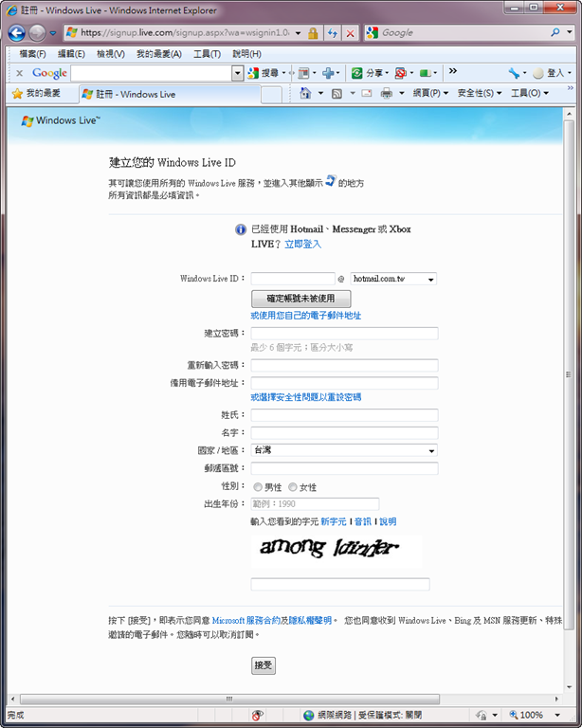Open Google toolbar wrench settings icon

[514, 73]
